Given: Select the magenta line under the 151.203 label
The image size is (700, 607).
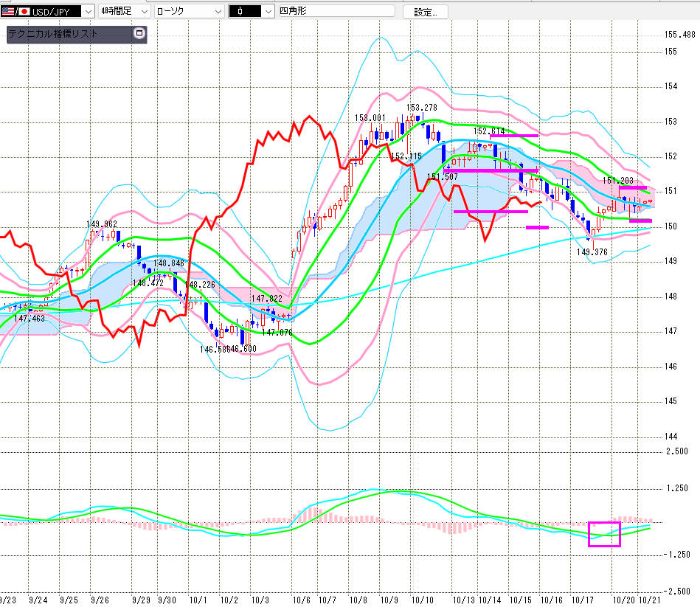Looking at the screenshot, I should point(633,187).
